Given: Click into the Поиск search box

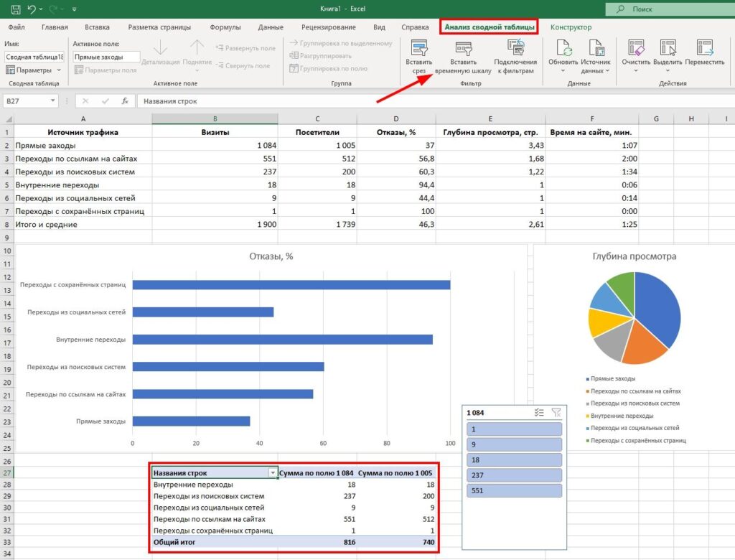Looking at the screenshot, I should pos(668,9).
